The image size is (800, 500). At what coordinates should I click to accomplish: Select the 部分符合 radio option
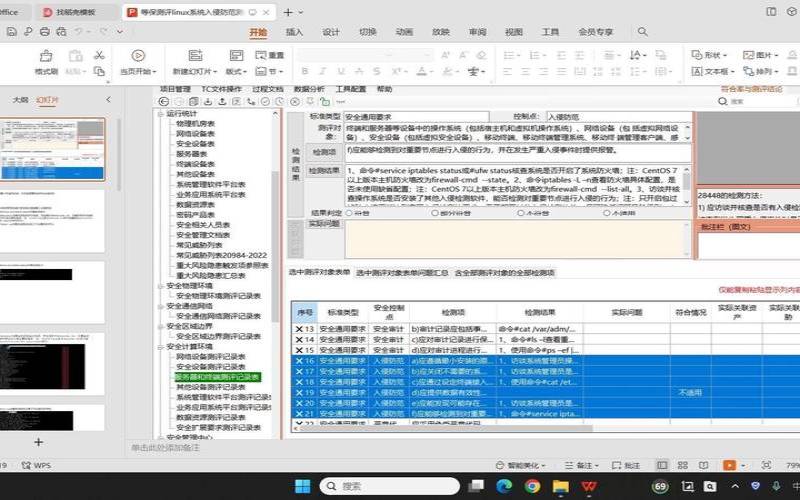[435, 213]
